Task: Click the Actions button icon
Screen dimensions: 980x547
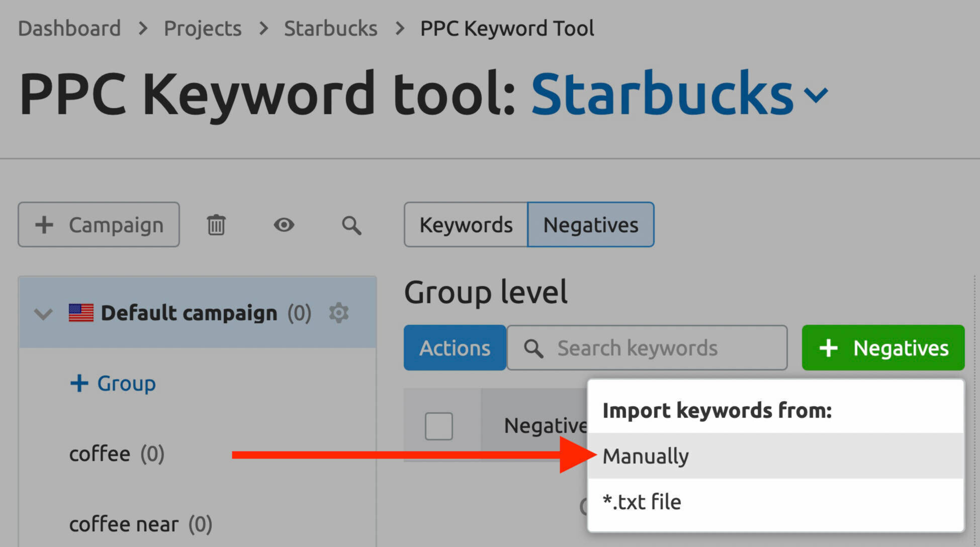Action: (454, 348)
